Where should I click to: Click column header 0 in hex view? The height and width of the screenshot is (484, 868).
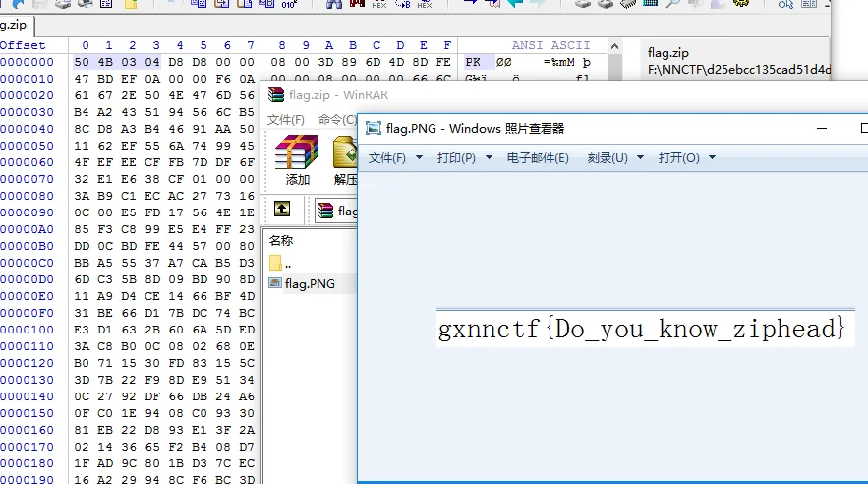tap(86, 45)
